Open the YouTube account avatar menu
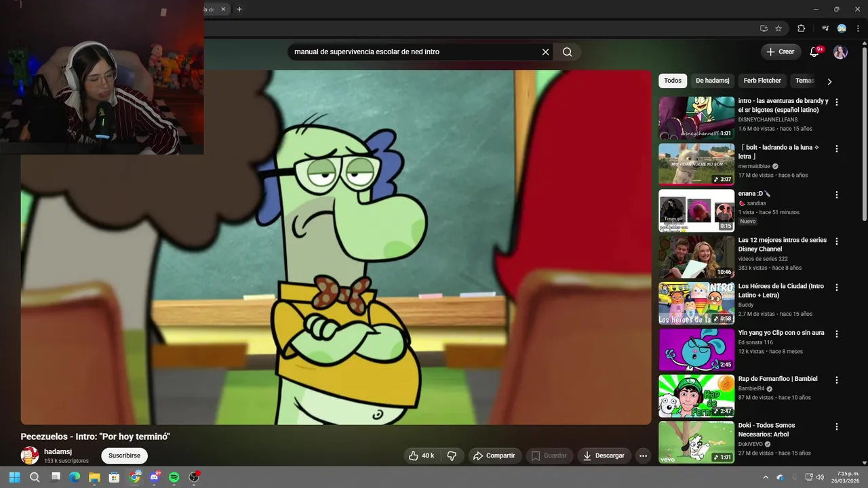Screen dimensions: 868x488 coord(840,52)
